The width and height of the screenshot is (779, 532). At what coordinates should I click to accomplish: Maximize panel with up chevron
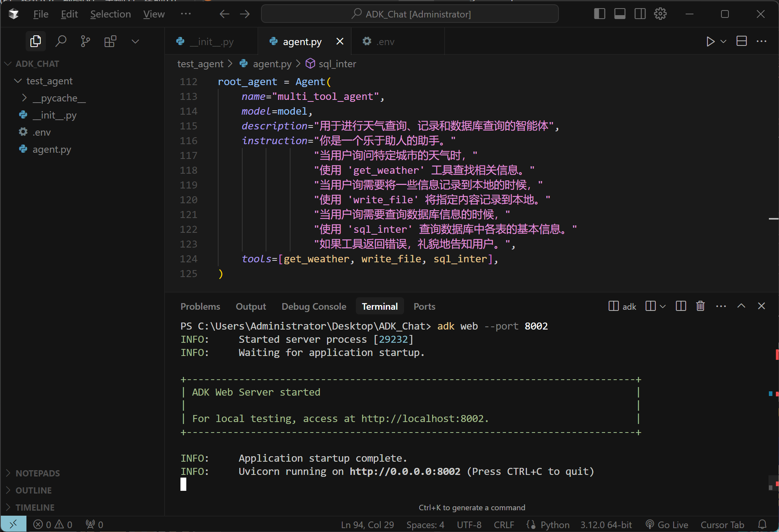coord(741,306)
